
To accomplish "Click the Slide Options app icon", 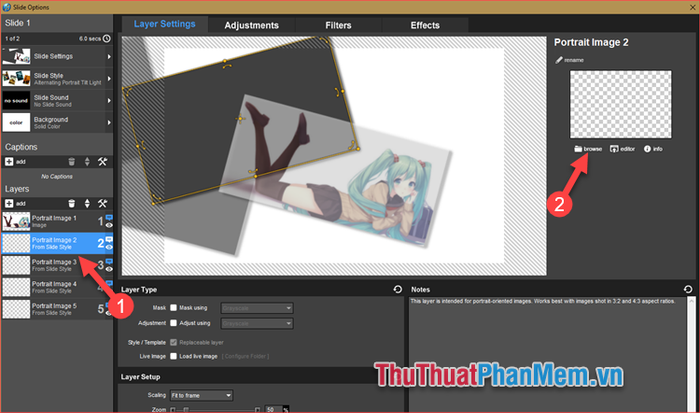I will coord(7,7).
